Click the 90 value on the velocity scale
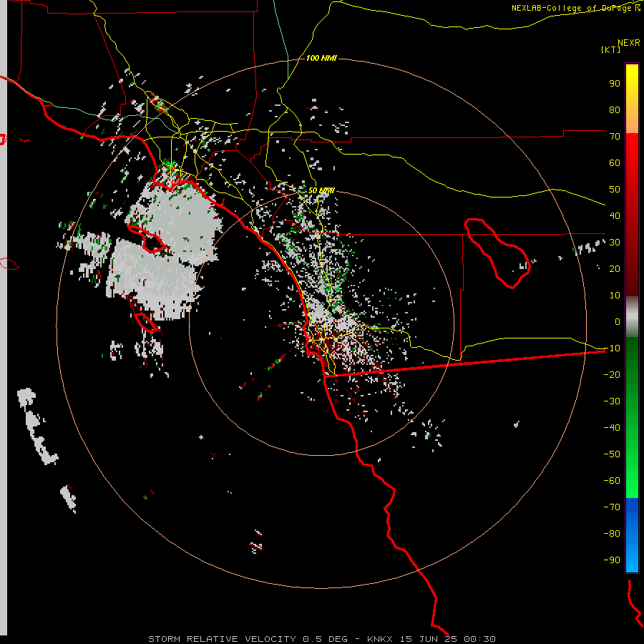 pos(615,84)
